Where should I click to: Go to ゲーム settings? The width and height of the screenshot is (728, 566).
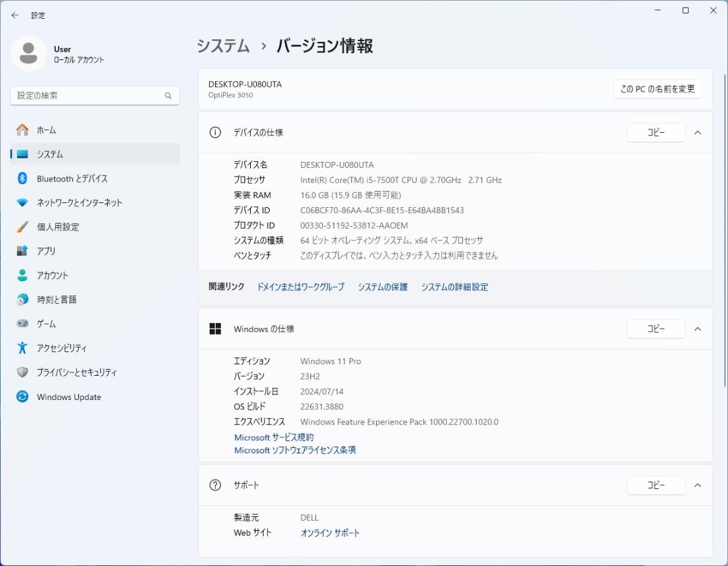click(x=95, y=323)
